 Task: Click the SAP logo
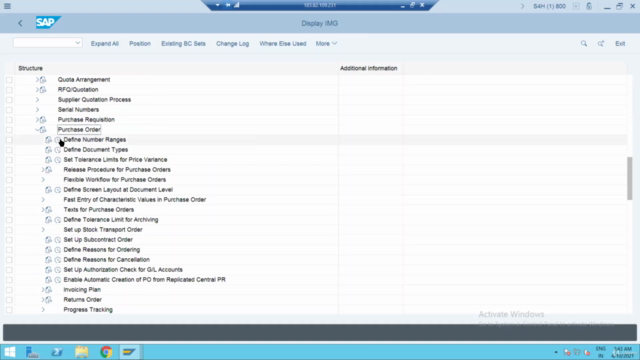48,22
